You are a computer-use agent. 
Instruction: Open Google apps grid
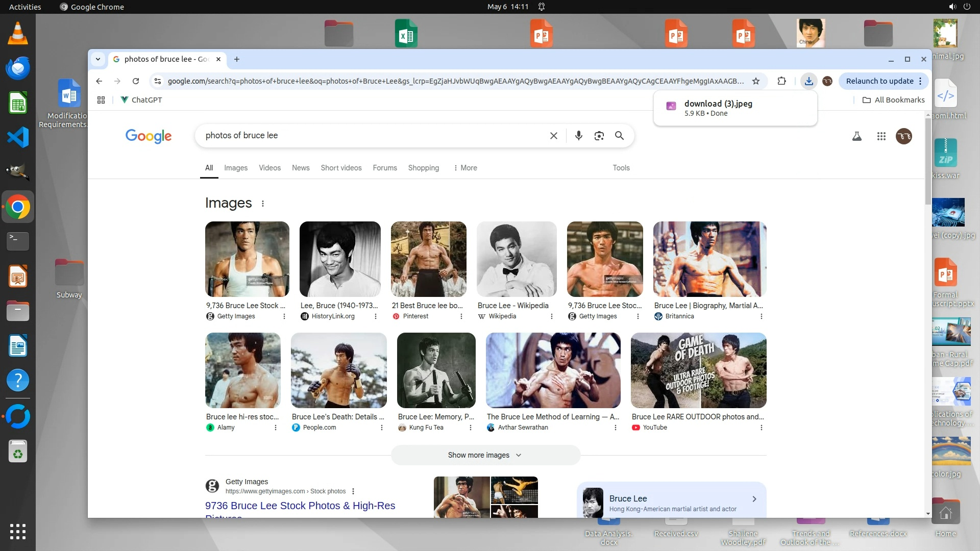coord(881,136)
